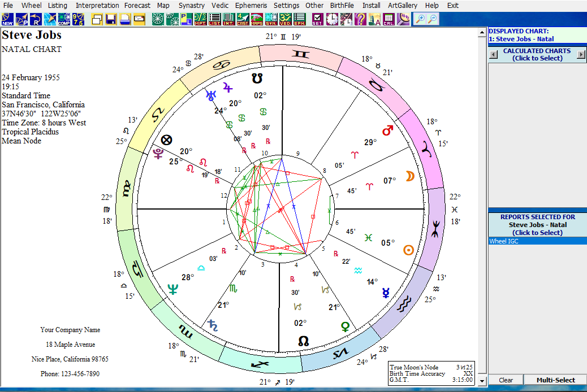
Task: Click the harmonic chart 975 icon
Action: point(78,19)
